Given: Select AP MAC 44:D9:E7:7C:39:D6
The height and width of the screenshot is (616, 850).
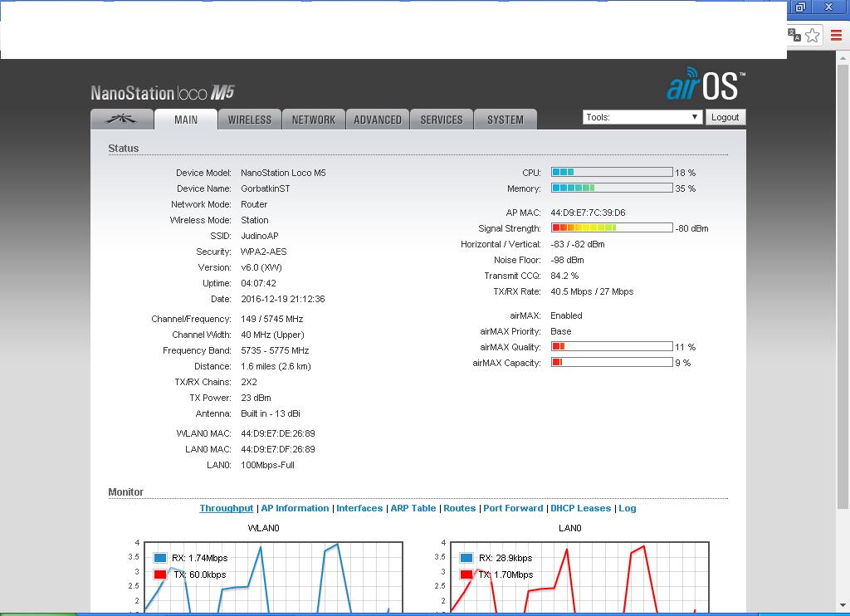Looking at the screenshot, I should coord(589,213).
